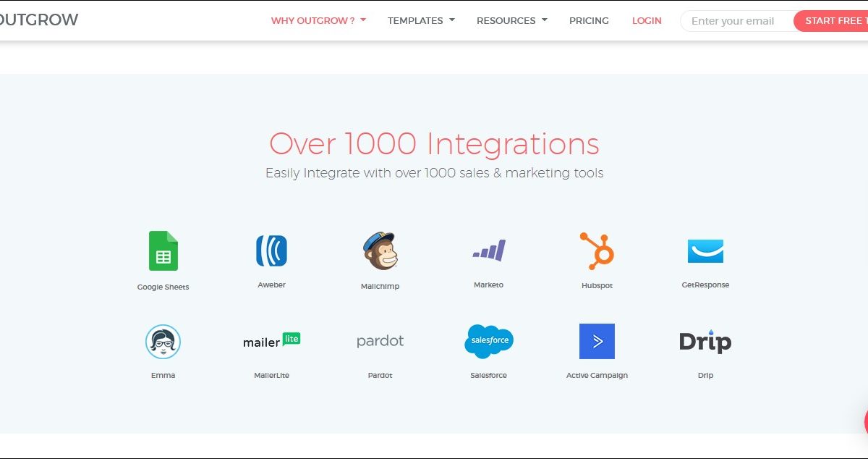
Task: Click the Active Campaign blue icon
Action: (x=597, y=341)
